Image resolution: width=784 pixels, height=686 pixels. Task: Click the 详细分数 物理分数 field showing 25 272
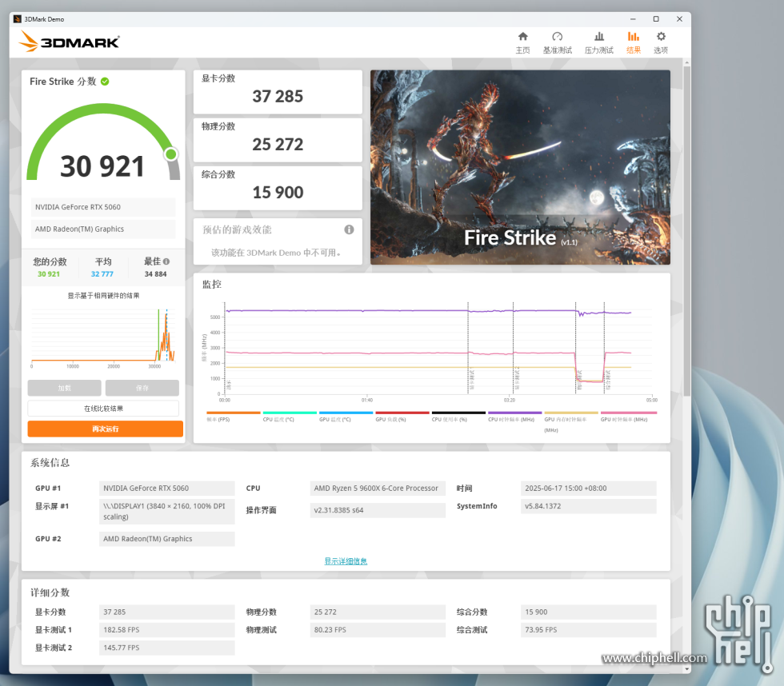point(378,612)
